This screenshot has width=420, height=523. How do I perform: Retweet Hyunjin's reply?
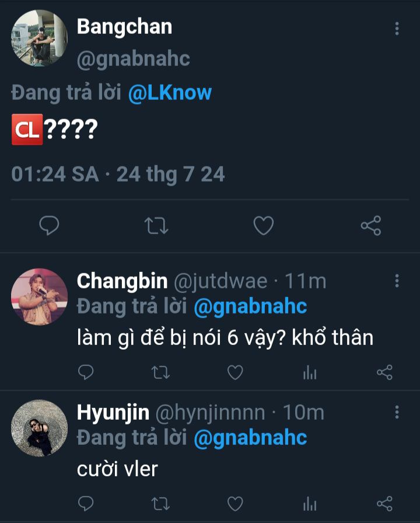point(159,503)
